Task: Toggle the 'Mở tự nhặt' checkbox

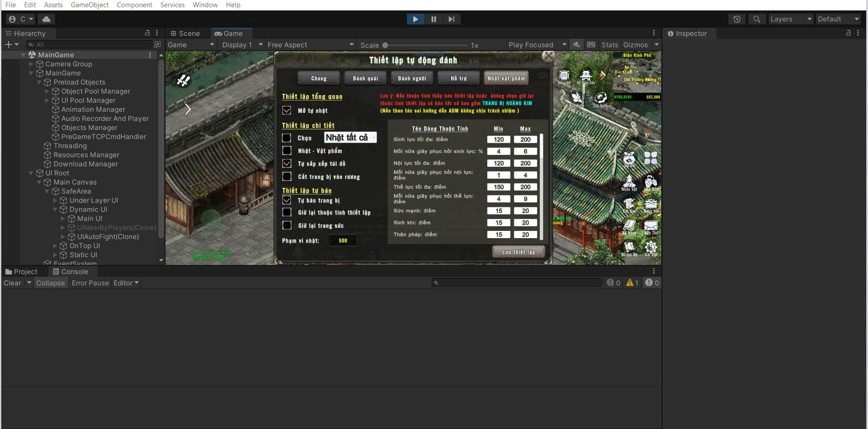Action: [286, 110]
